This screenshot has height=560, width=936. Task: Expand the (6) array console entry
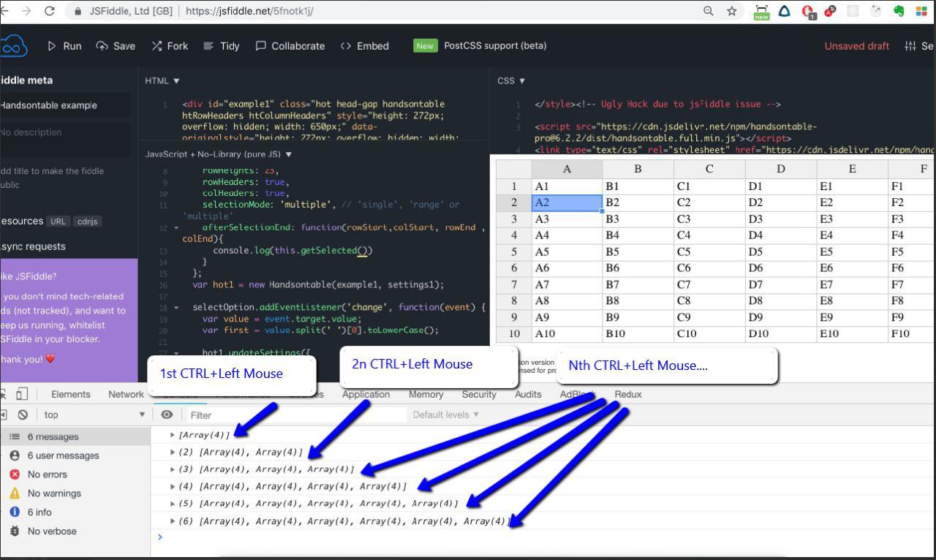173,521
